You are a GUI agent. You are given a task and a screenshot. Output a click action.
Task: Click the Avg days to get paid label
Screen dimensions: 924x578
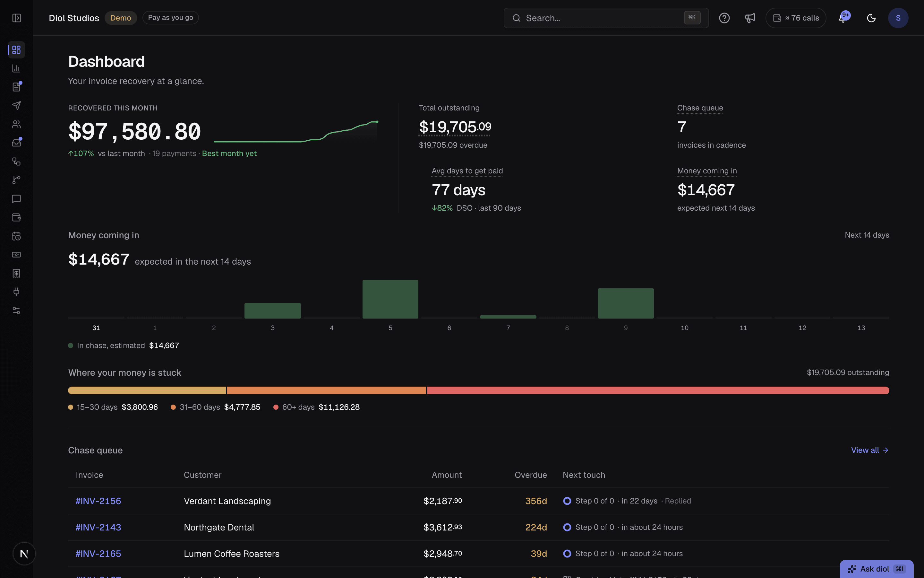point(467,171)
